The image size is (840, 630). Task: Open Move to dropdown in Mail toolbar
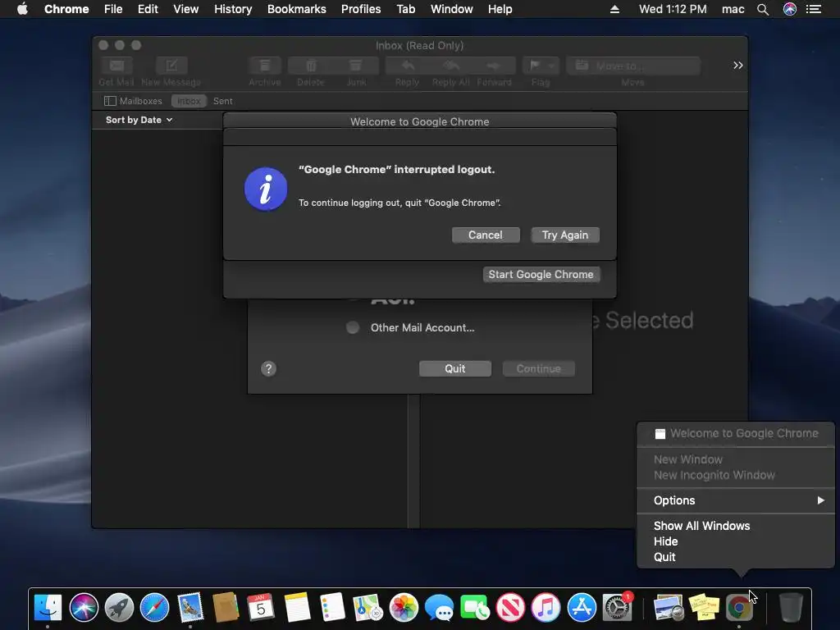[x=633, y=66]
